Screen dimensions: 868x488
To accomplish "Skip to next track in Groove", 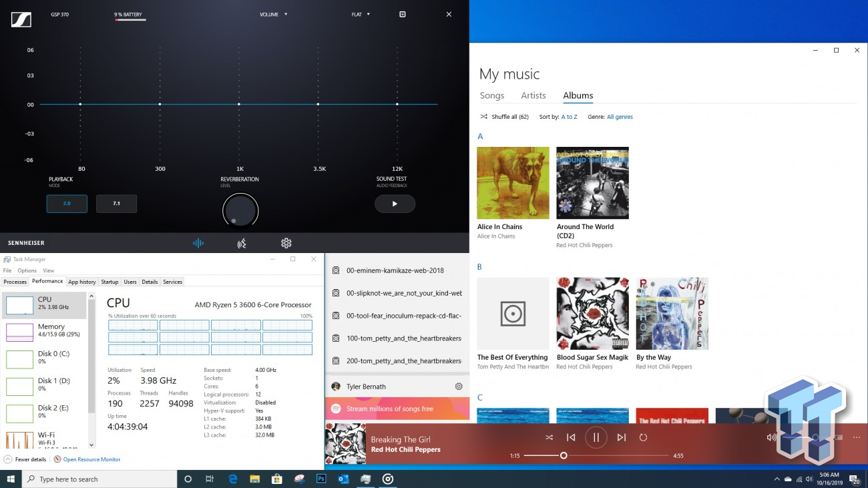I will pos(622,437).
